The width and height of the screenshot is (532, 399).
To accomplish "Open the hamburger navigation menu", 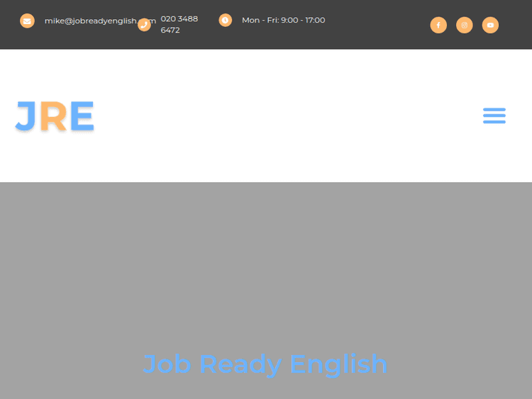I will [x=494, y=116].
